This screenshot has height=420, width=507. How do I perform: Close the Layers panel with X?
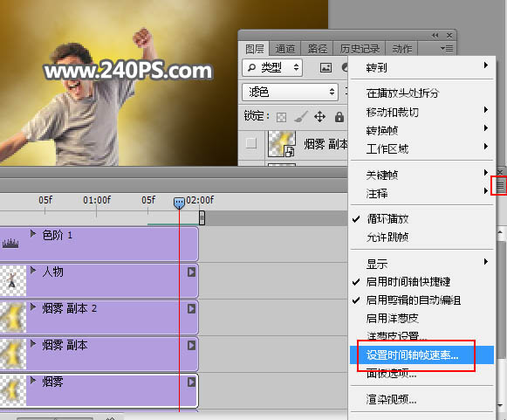[449, 35]
